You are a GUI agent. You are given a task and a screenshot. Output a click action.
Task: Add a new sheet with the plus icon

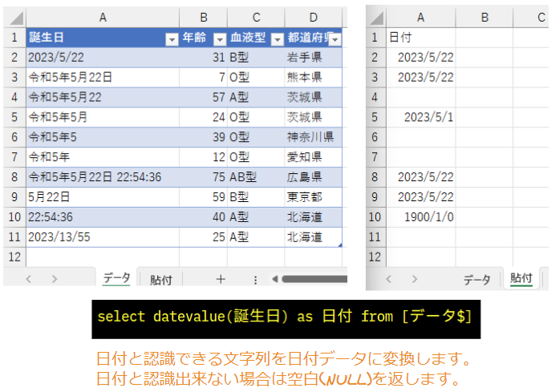click(x=221, y=279)
